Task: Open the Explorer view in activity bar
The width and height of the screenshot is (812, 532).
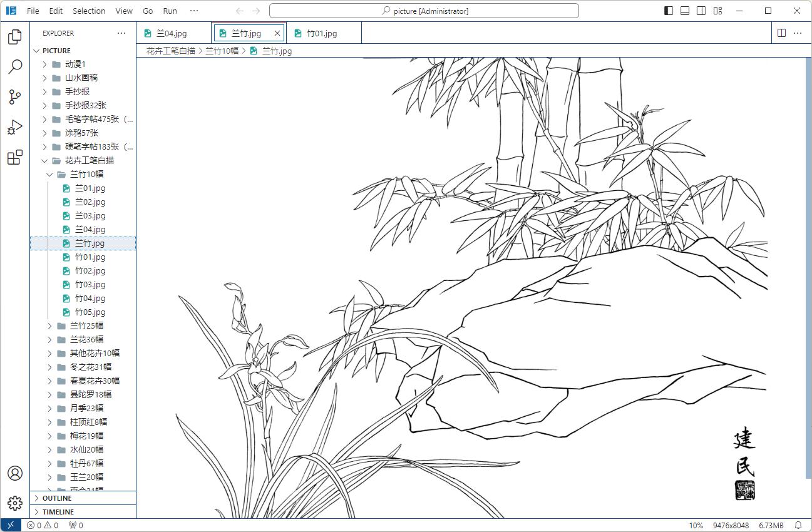Action: [15, 37]
